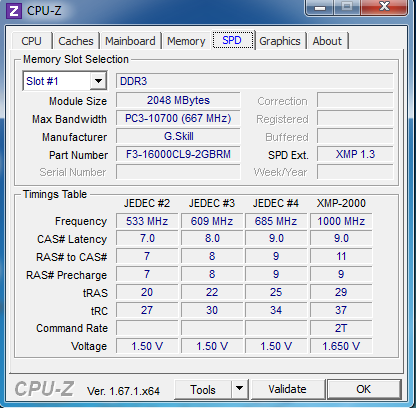Viewport: 416px width, 408px height.
Task: Click the Validate button
Action: (287, 389)
